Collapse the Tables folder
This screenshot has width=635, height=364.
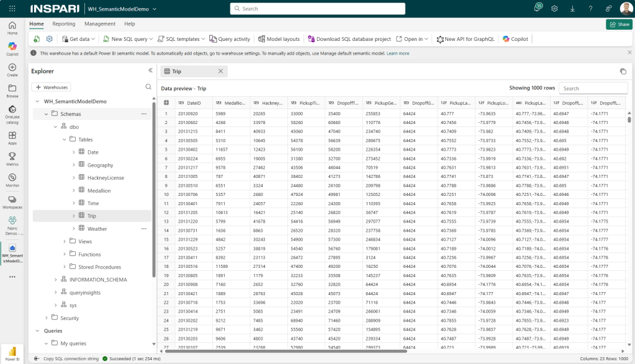[65, 140]
